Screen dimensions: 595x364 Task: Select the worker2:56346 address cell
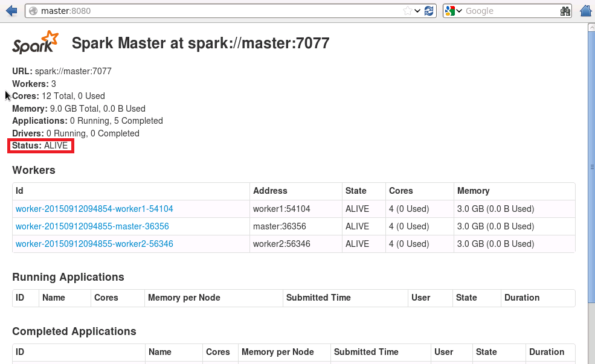[295, 244]
